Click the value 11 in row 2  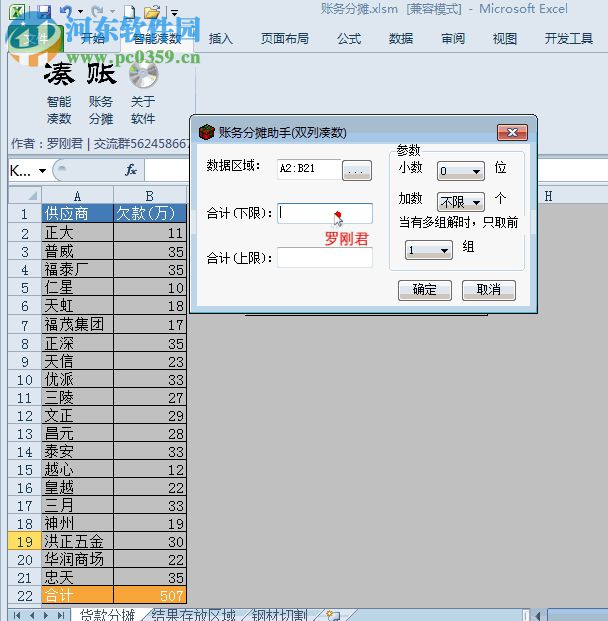click(x=150, y=232)
